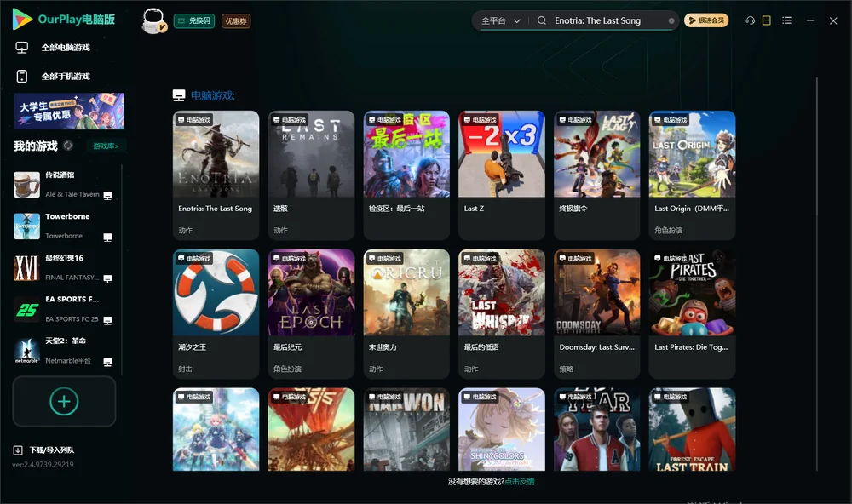852x504 pixels.
Task: Click the PC icon beside Towerborne
Action: point(107,238)
